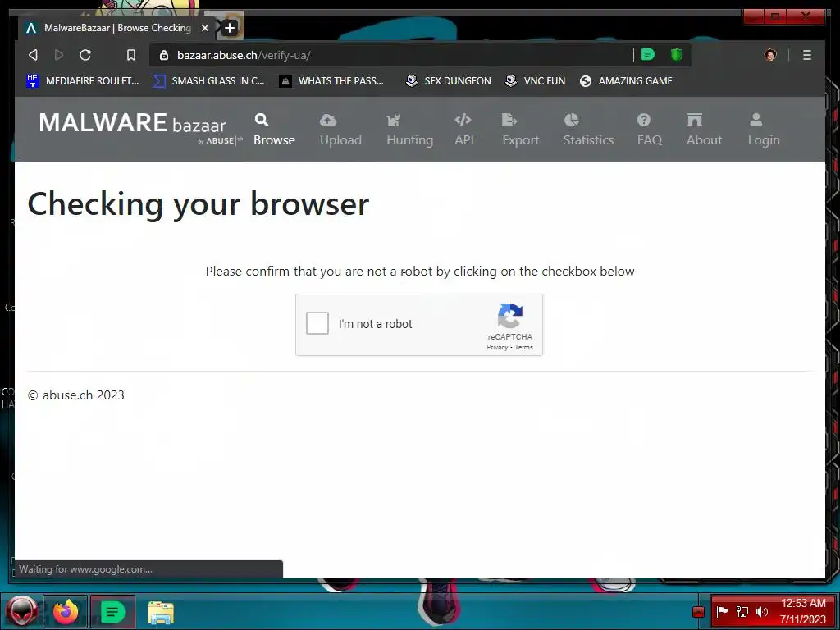The image size is (840, 630).
Task: Click the Action Center flag tray icon
Action: click(722, 611)
